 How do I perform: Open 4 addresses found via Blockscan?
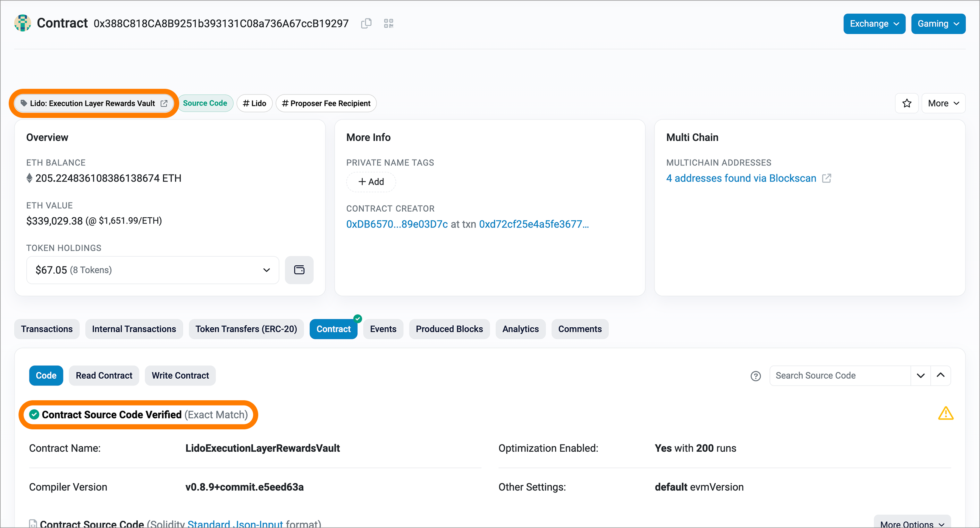pyautogui.click(x=741, y=178)
